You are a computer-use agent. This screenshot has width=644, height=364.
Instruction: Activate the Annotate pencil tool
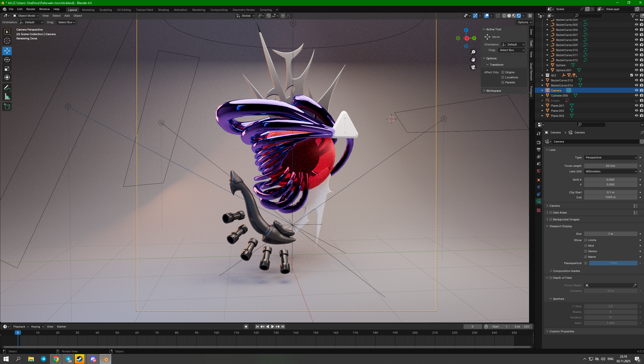point(7,88)
